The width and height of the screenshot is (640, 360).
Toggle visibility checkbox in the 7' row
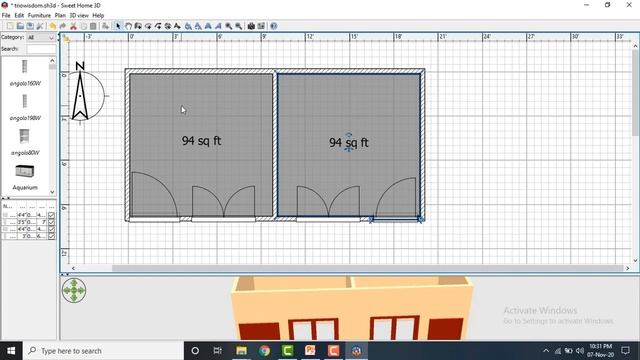click(x=51, y=222)
